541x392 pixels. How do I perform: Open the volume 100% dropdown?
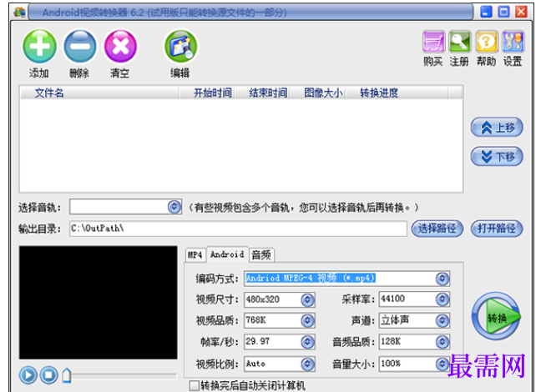point(442,364)
